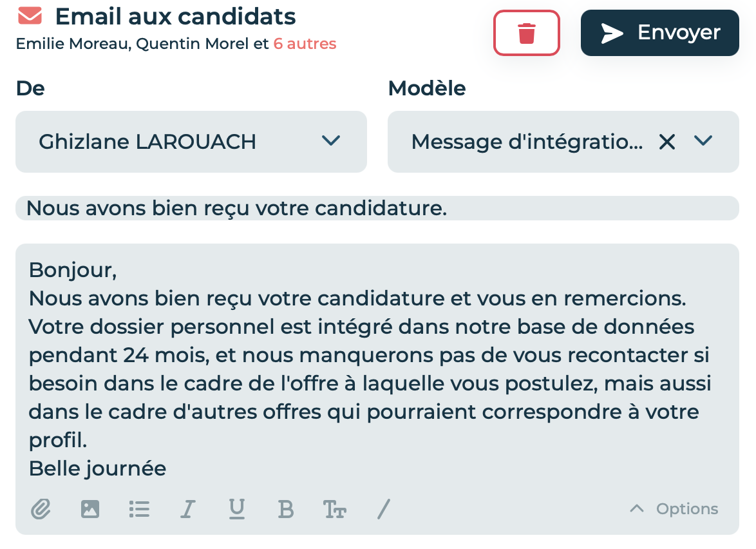Click the slash command icon
Image resolution: width=756 pixels, height=549 pixels.
coord(384,509)
